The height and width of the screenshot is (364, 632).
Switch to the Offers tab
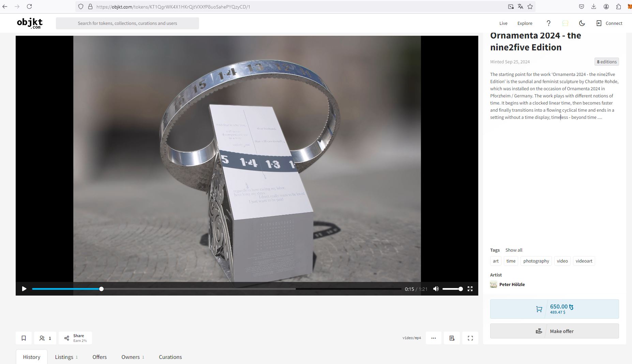point(100,357)
